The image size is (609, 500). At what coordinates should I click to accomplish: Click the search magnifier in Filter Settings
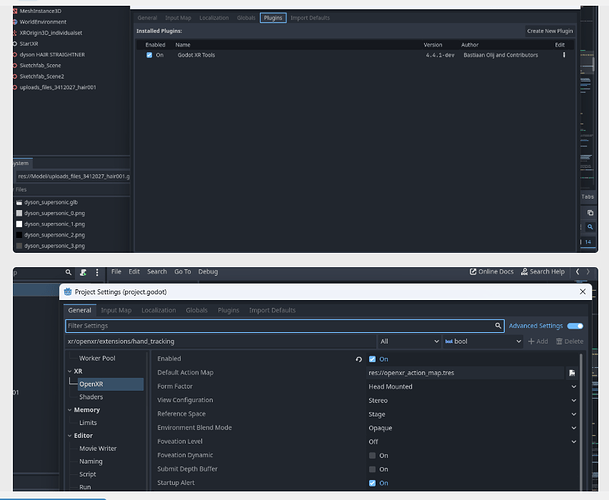(498, 325)
